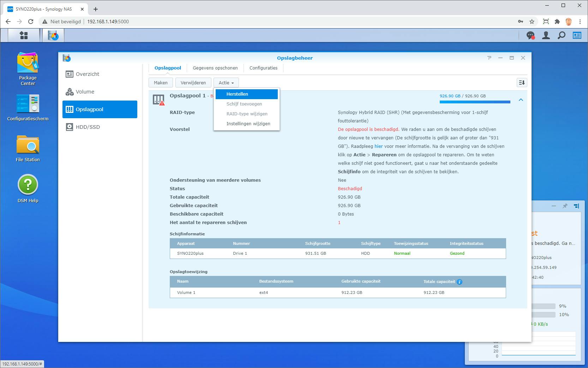Open the Actie dropdown button

226,83
